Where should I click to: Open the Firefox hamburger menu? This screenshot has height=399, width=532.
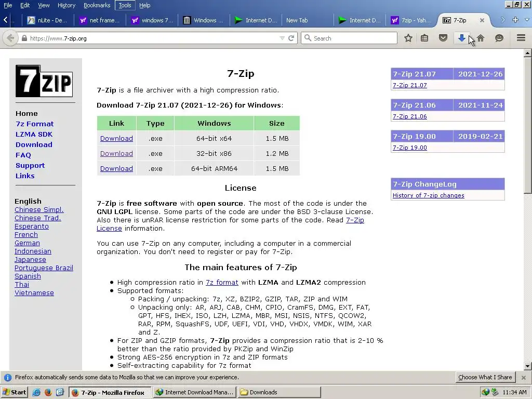pos(521,37)
